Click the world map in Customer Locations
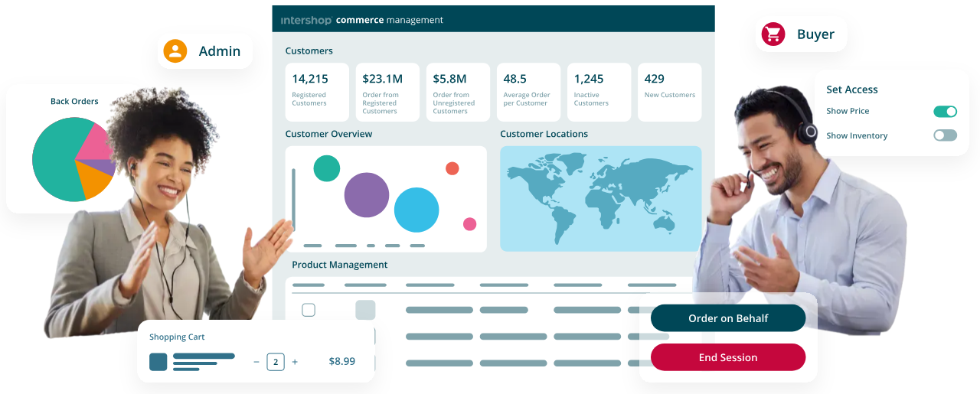The height and width of the screenshot is (394, 980). [600, 199]
